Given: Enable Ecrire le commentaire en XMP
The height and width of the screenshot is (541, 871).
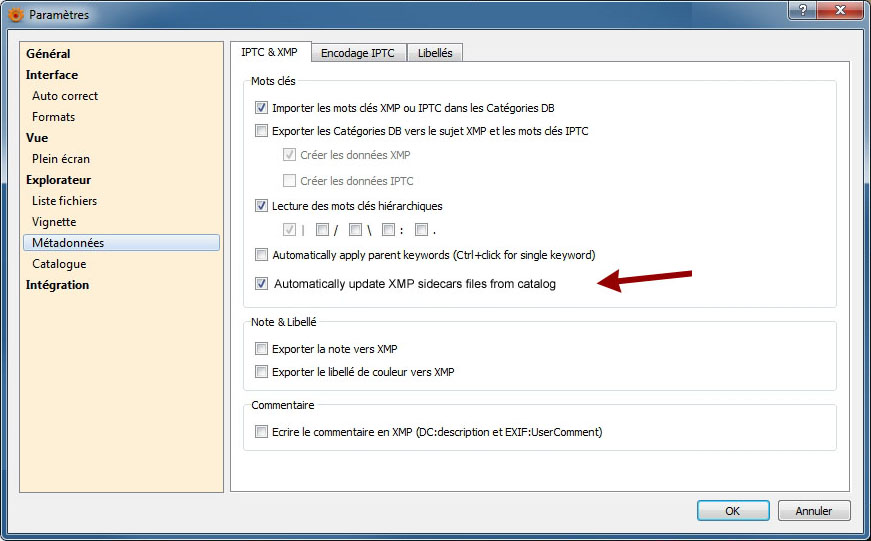Looking at the screenshot, I should click(261, 432).
